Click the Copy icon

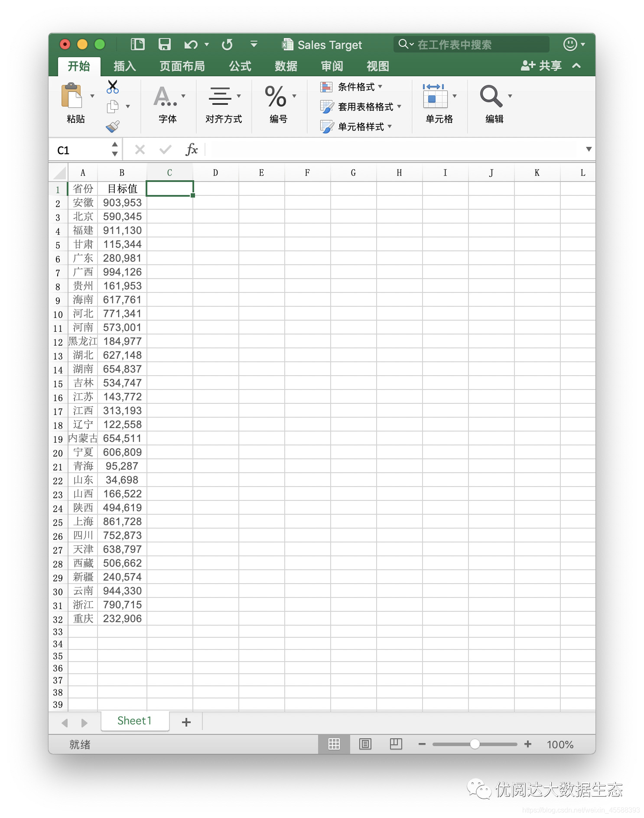[113, 106]
